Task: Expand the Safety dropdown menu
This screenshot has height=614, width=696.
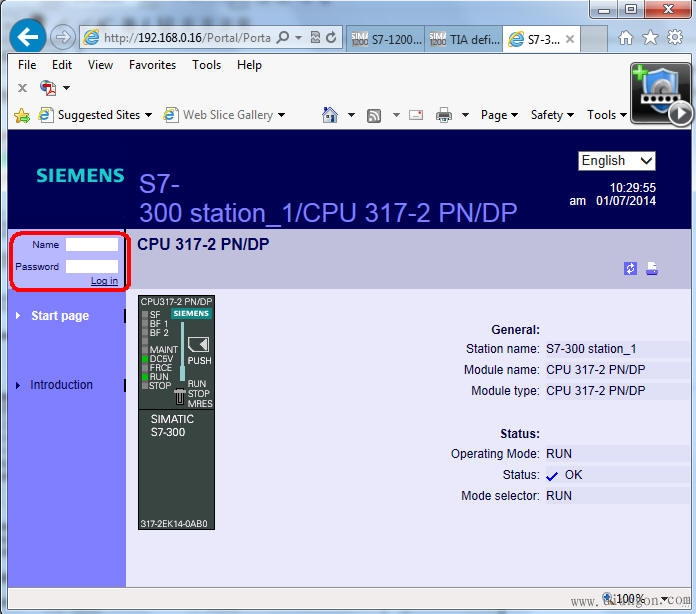Action: 552,115
